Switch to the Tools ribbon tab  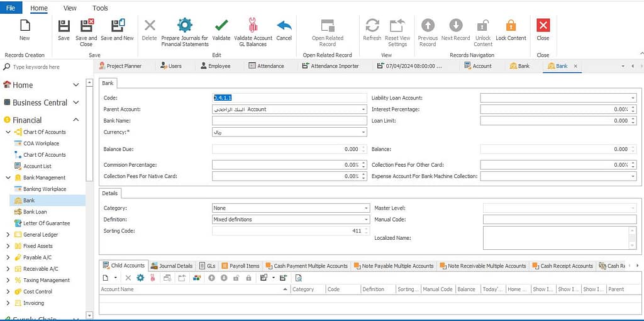100,8
